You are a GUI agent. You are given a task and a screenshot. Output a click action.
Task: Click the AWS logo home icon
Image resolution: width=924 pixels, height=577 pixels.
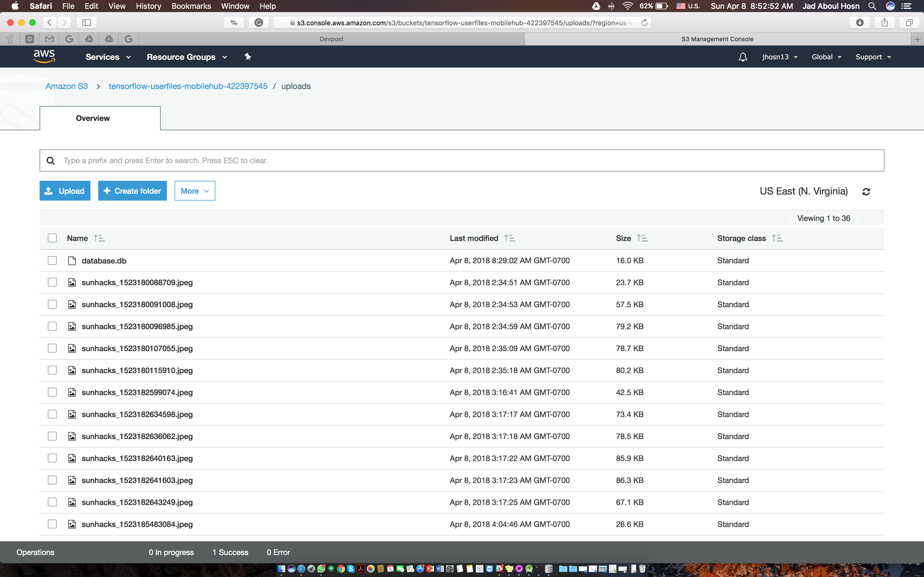44,57
